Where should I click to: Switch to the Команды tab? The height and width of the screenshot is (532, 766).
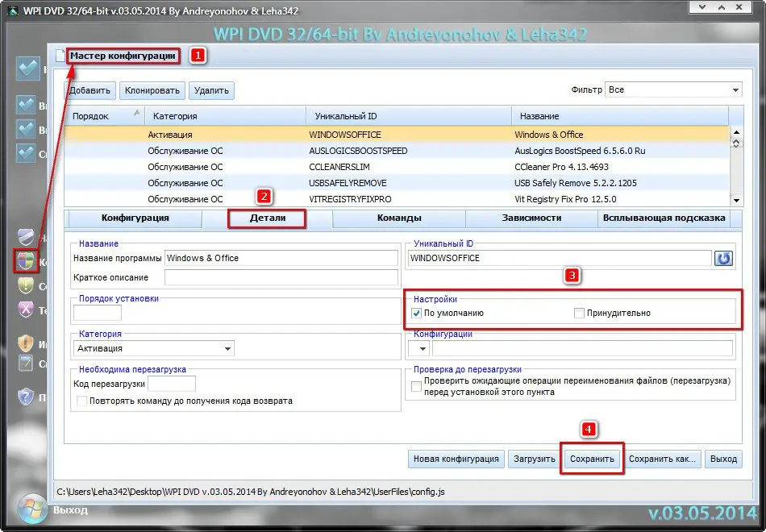(x=399, y=218)
